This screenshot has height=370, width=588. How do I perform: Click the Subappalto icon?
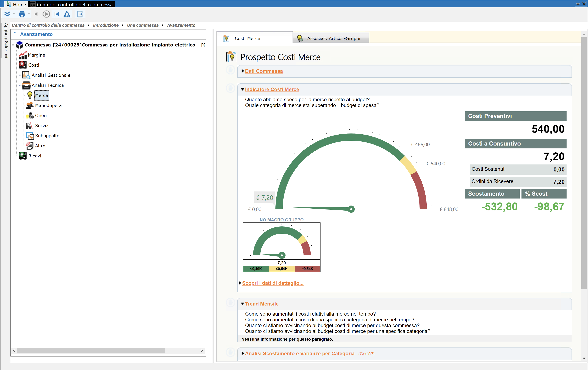[x=30, y=136]
